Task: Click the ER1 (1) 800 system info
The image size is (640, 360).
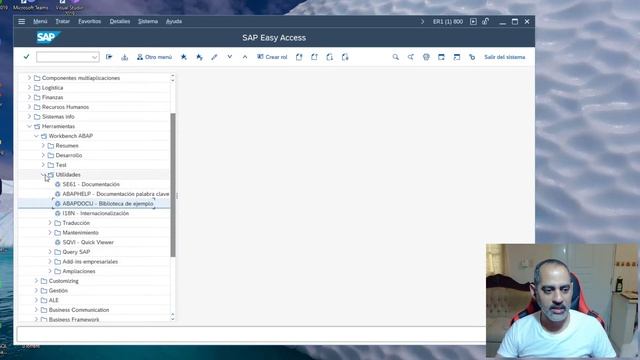Action: pyautogui.click(x=448, y=21)
